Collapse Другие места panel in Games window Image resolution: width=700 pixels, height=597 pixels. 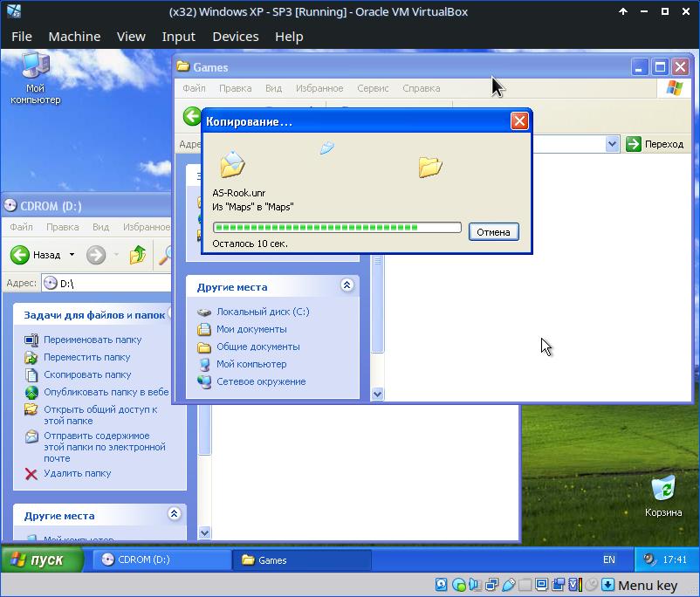(x=347, y=285)
